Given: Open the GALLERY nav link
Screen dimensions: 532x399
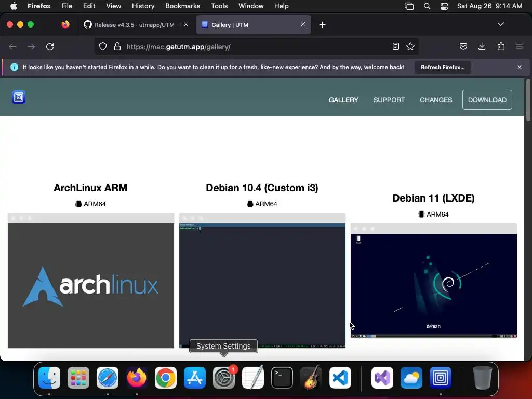Looking at the screenshot, I should coord(343,100).
